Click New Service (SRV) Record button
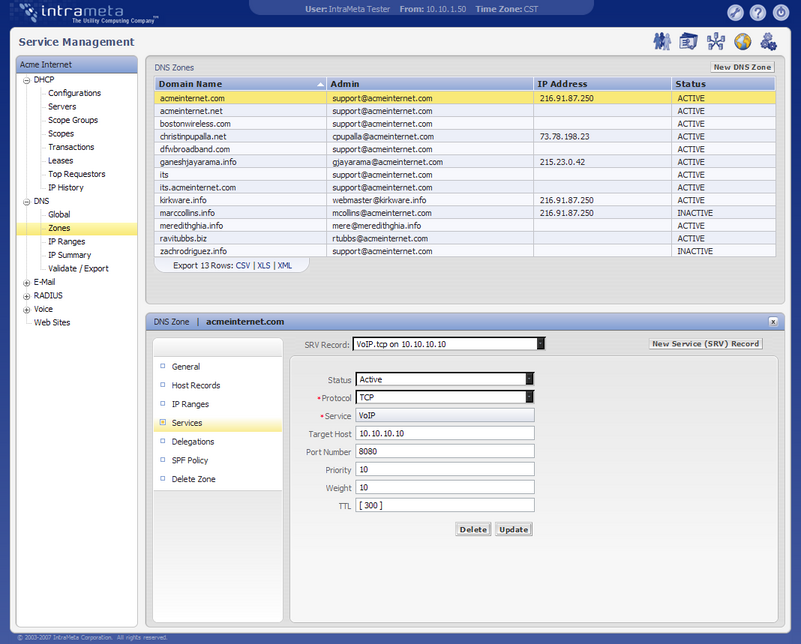801x644 pixels. pyautogui.click(x=705, y=344)
